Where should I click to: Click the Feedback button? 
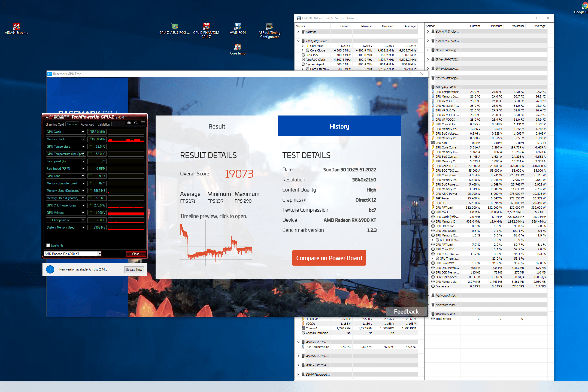406,312
